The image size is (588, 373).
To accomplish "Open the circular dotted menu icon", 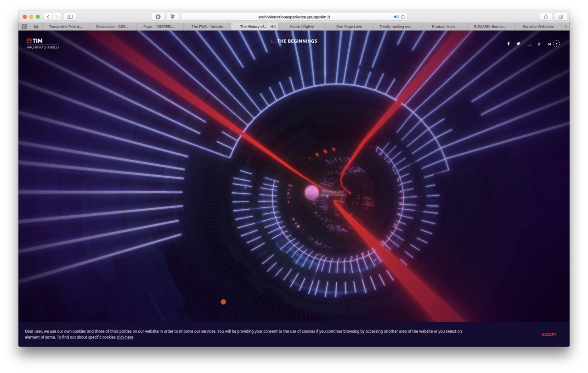I will (x=556, y=44).
